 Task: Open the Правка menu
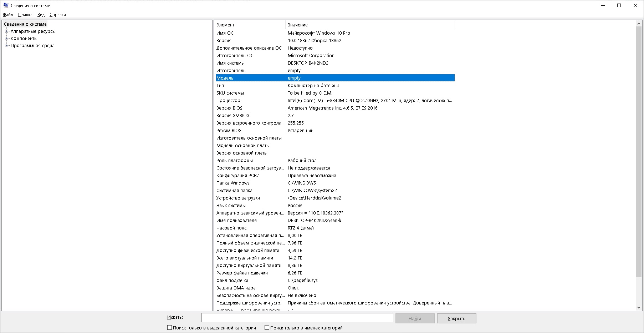25,15
